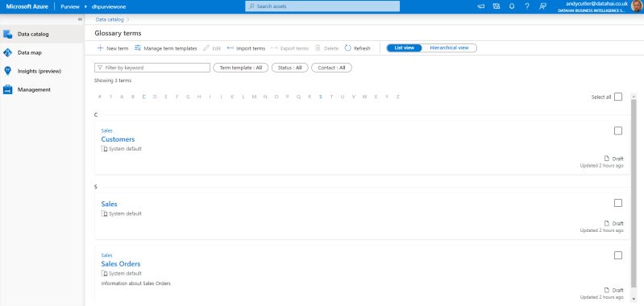Open the switch directory icon

point(497,6)
